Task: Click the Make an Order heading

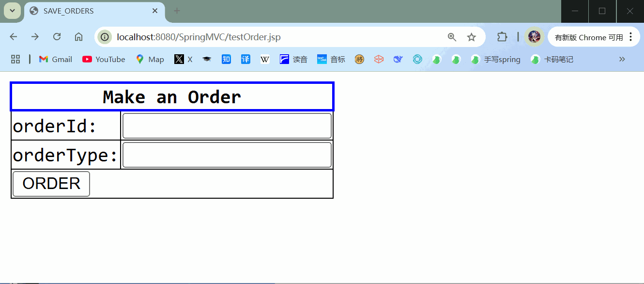Action: [172, 97]
